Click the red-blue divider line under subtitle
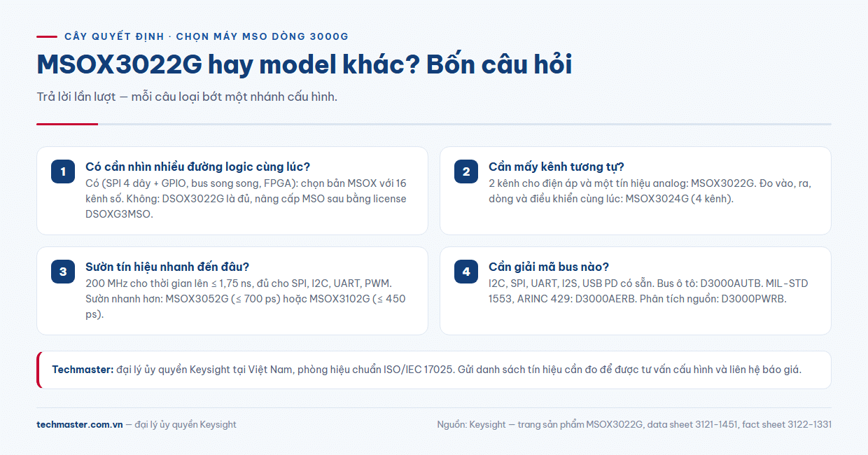 click(x=434, y=124)
